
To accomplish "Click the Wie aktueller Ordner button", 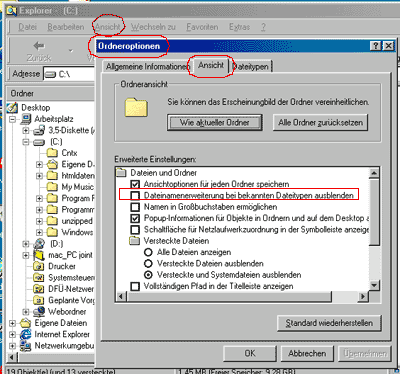I will pyautogui.click(x=215, y=122).
